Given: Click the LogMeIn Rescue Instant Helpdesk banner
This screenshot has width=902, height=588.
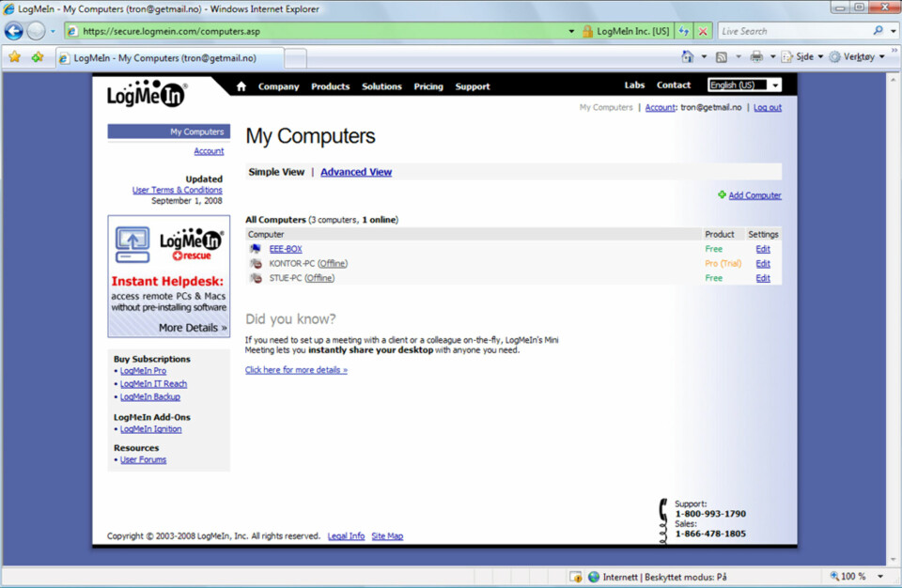Looking at the screenshot, I should (169, 276).
